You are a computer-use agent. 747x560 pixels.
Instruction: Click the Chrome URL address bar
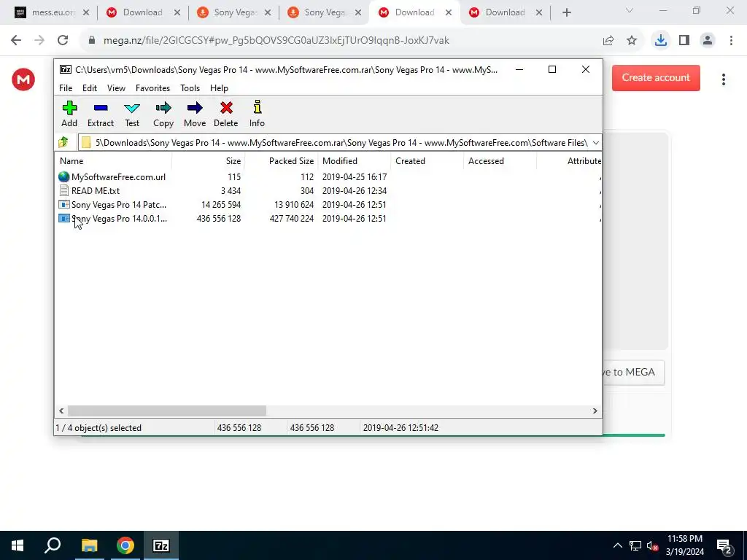pos(276,41)
